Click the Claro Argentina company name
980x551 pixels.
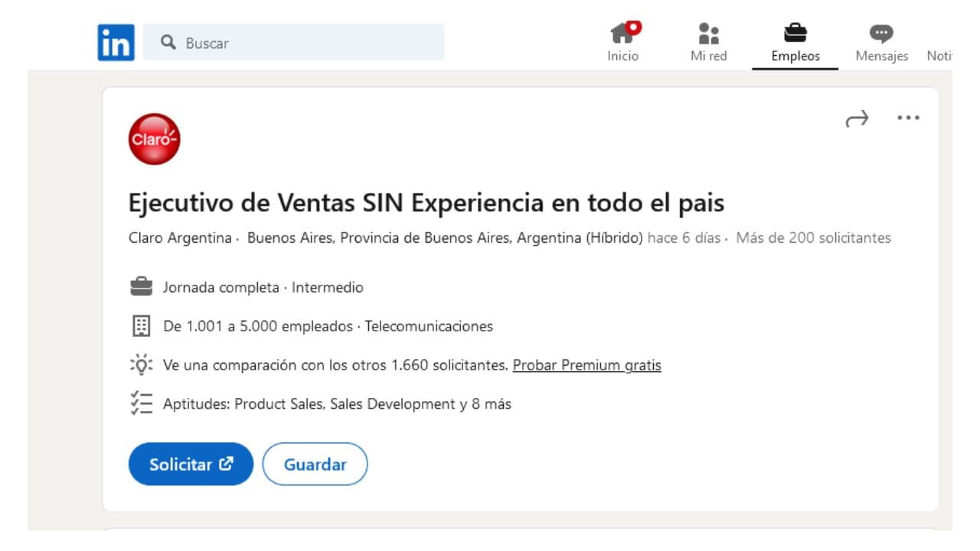tap(180, 238)
